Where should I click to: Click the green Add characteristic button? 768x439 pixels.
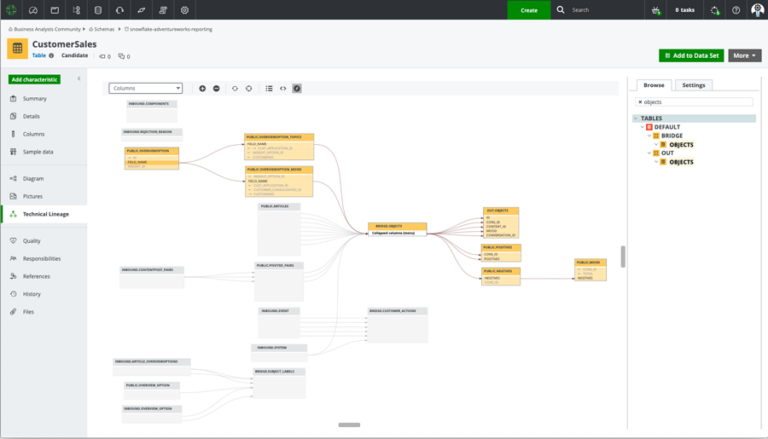(x=34, y=79)
